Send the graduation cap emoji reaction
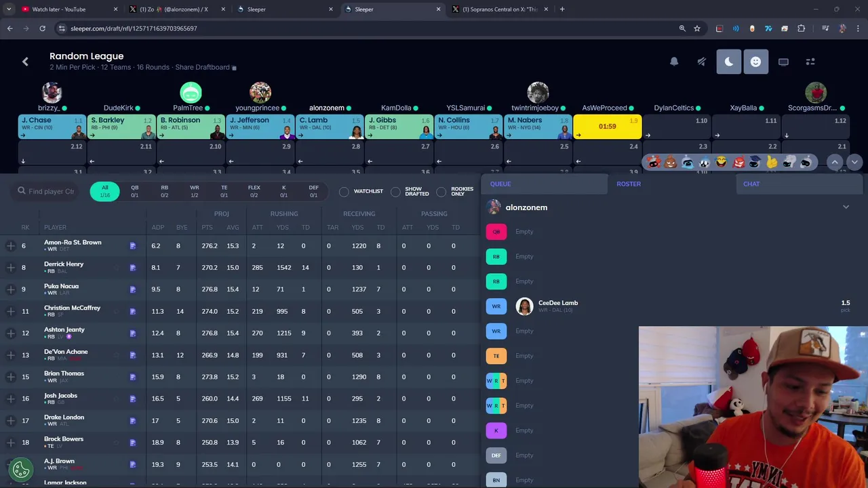The height and width of the screenshot is (488, 868). (x=755, y=162)
